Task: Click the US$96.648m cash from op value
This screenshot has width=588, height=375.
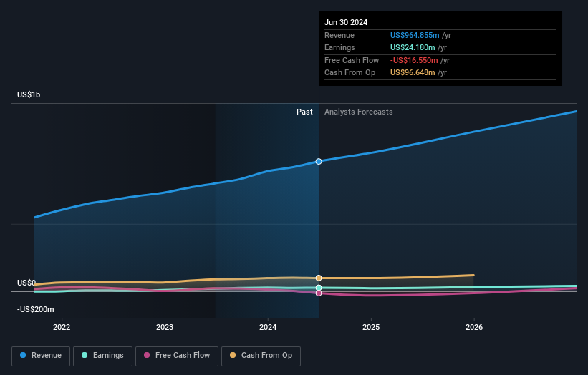Action: pyautogui.click(x=413, y=73)
